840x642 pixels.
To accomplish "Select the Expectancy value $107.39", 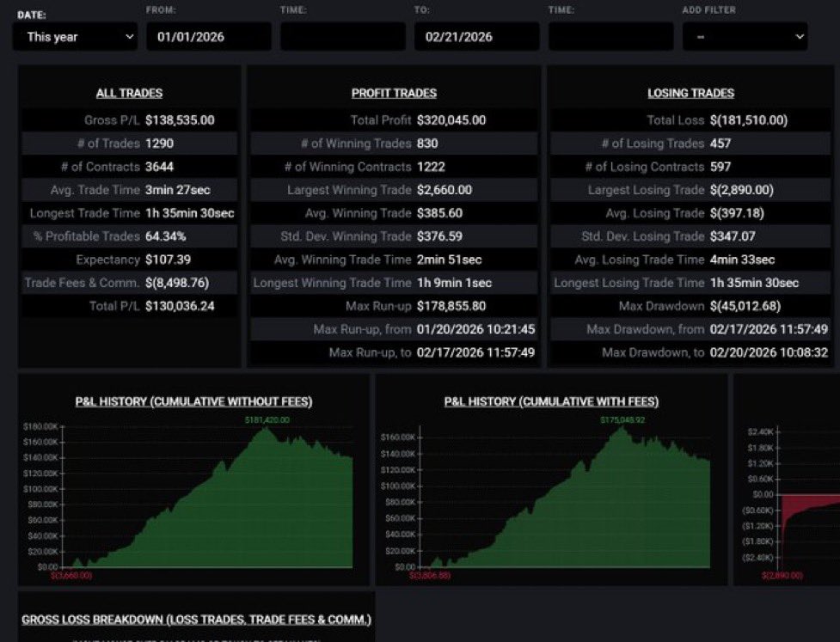I will coord(168,260).
